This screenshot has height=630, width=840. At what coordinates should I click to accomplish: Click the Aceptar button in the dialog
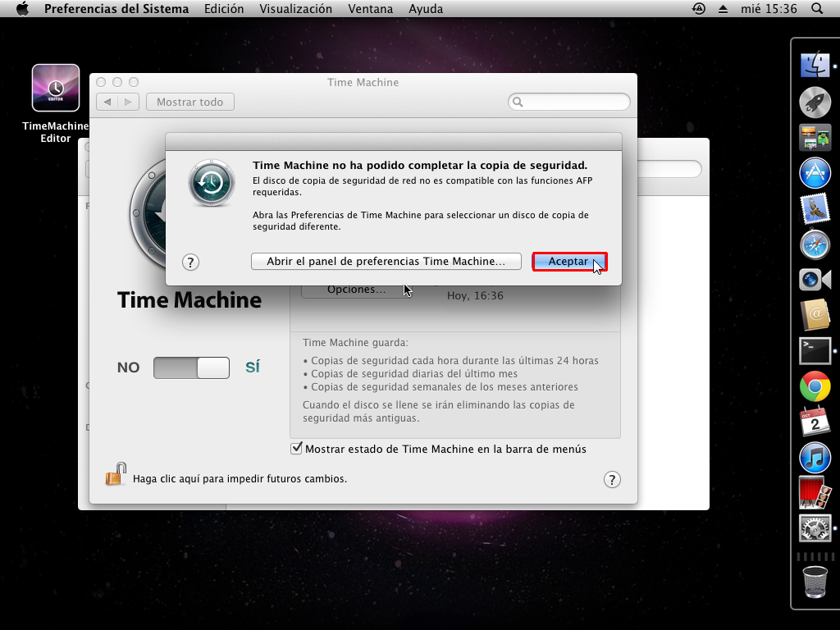569,262
